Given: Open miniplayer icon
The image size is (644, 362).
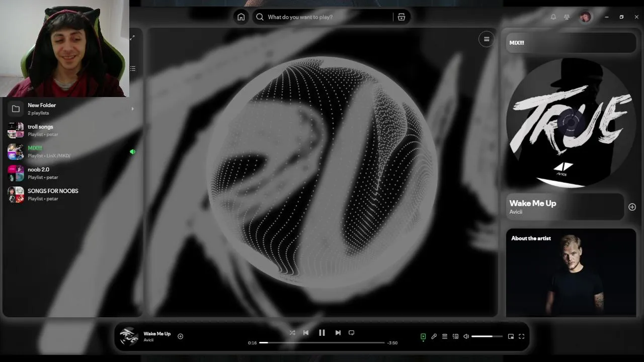Looking at the screenshot, I should click(x=511, y=336).
